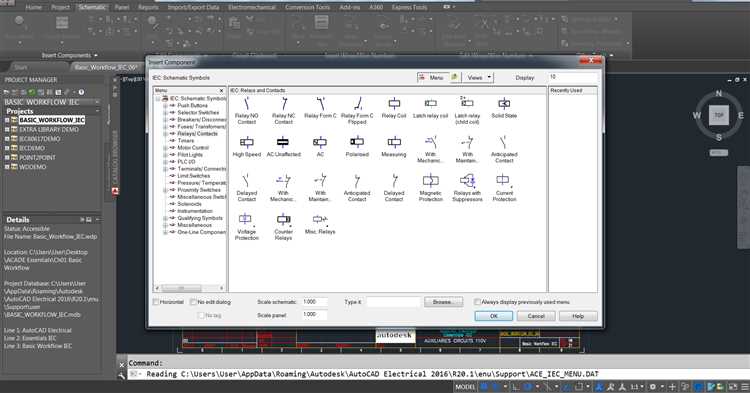The width and height of the screenshot is (750, 393).
Task: Check Always display previously used menu
Action: 477,302
